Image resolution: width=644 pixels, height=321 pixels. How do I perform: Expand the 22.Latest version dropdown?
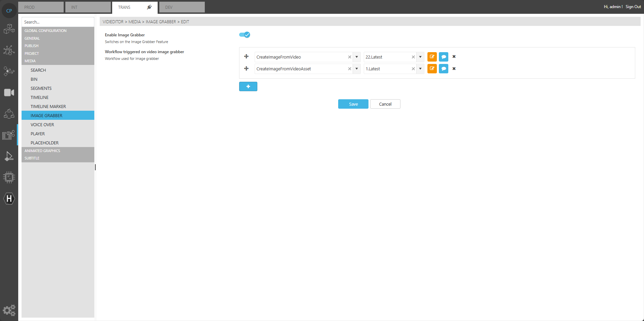click(x=420, y=57)
